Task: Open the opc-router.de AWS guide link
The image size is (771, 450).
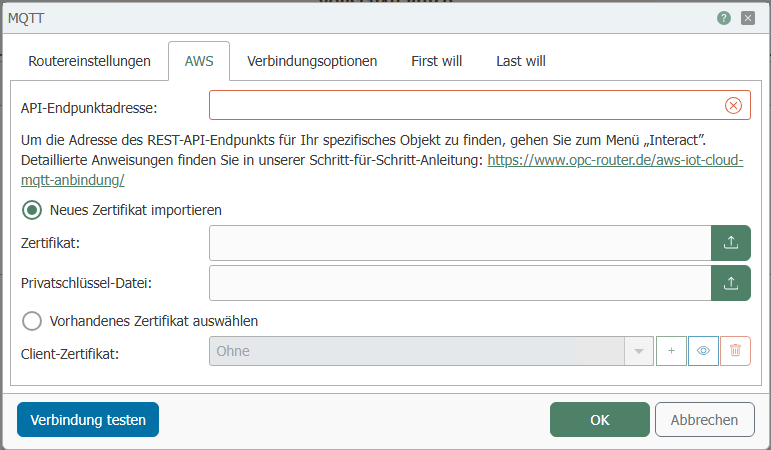Action: click(x=615, y=160)
